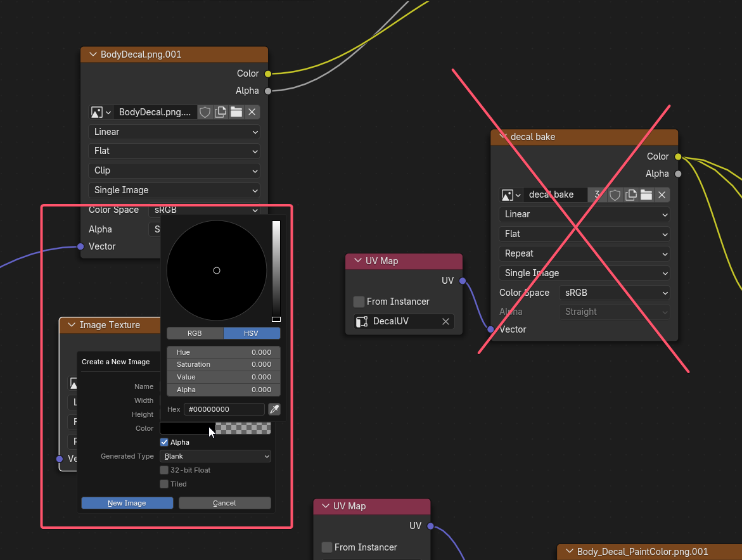Click the vertical brightness slider beside color wheel
The image size is (742, 560).
coord(276,271)
